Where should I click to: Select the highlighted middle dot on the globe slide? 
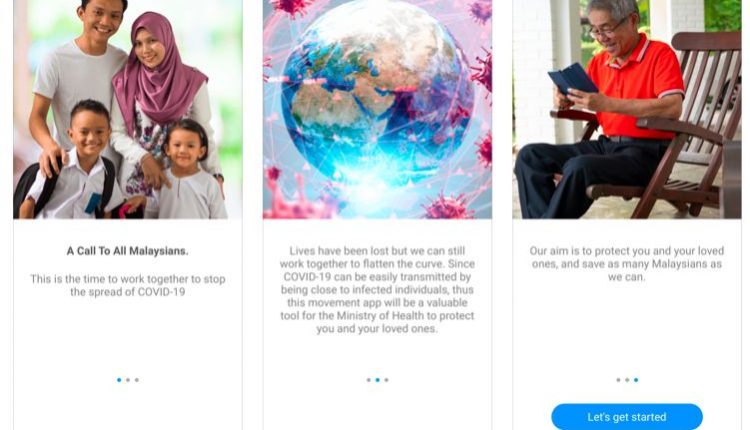377,380
